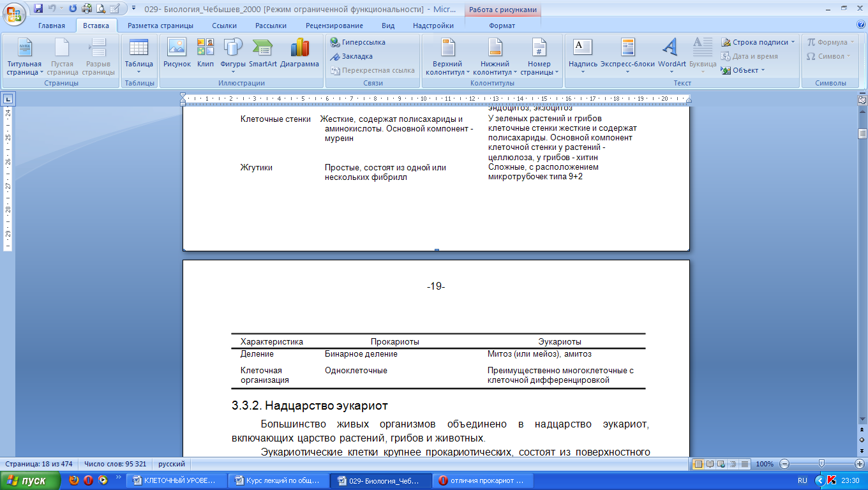Open Строка подписи signature line dropdown

tap(758, 42)
